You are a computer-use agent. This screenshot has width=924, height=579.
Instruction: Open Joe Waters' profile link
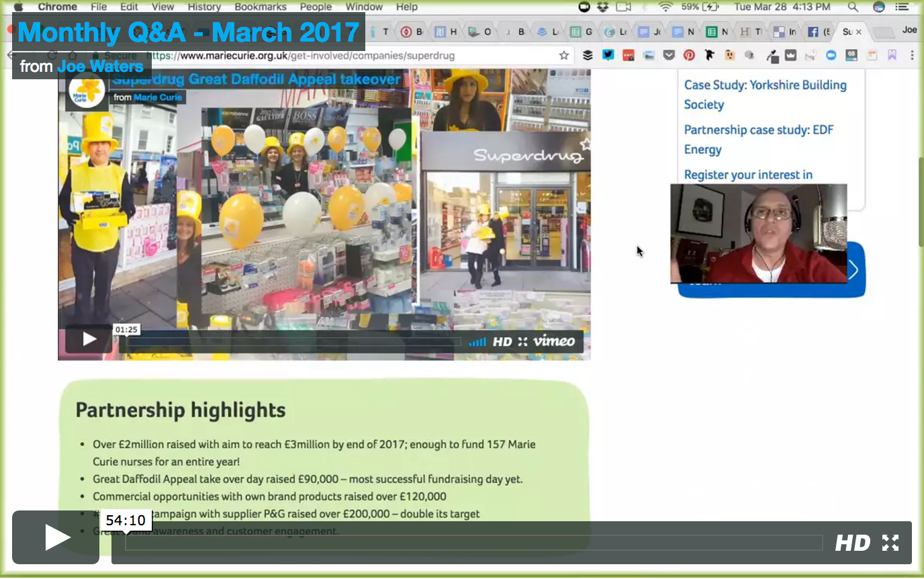tap(100, 66)
